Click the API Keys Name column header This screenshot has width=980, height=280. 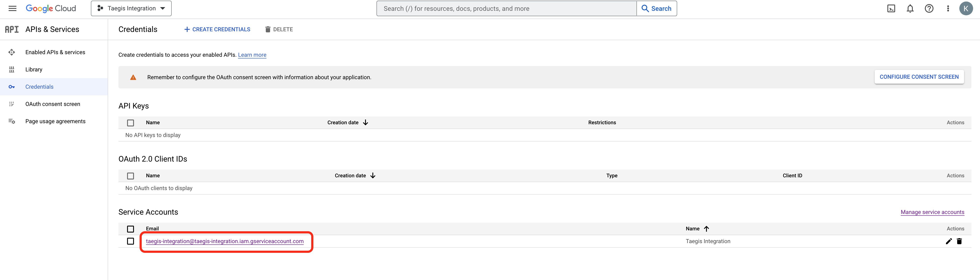click(x=153, y=122)
